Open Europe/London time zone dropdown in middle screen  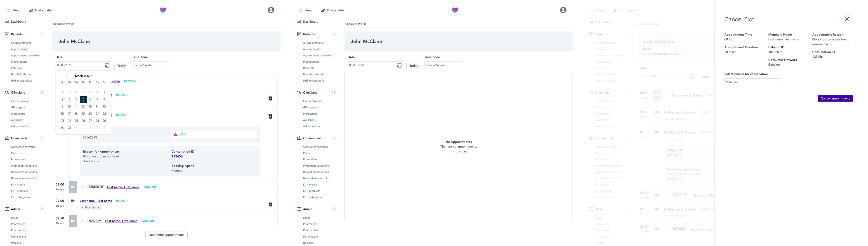coord(442,65)
